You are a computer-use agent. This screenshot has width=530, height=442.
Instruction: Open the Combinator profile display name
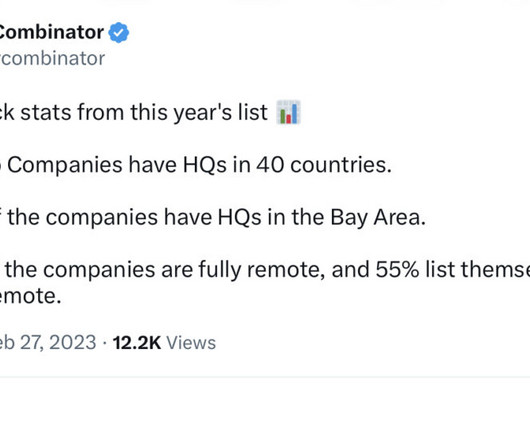pyautogui.click(x=52, y=32)
